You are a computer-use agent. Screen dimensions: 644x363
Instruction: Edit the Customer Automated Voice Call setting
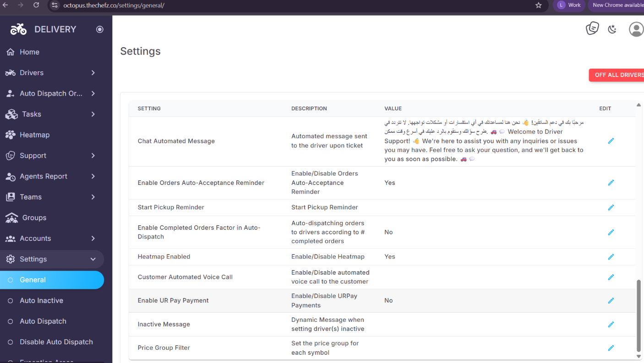pyautogui.click(x=611, y=277)
